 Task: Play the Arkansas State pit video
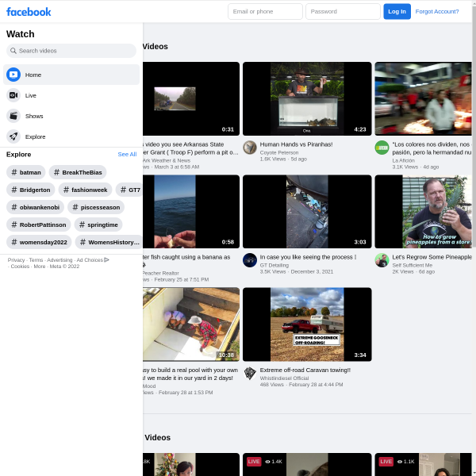pyautogui.click(x=191, y=98)
